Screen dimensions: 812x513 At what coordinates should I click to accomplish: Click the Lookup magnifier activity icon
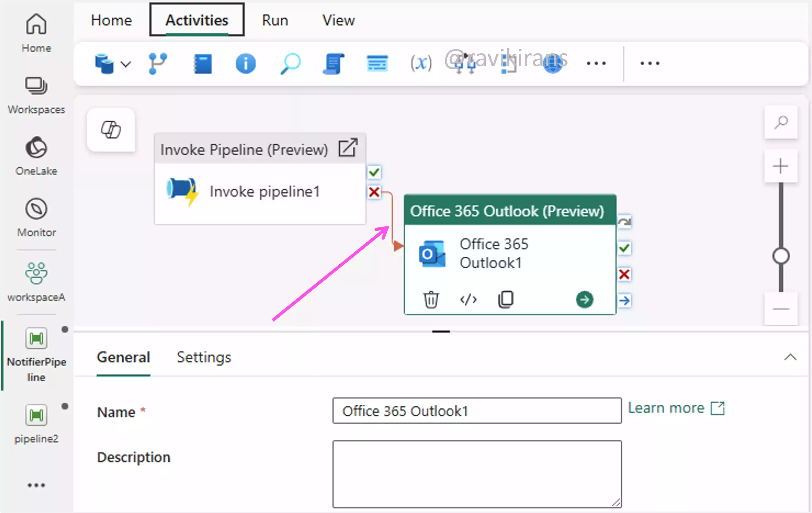290,64
